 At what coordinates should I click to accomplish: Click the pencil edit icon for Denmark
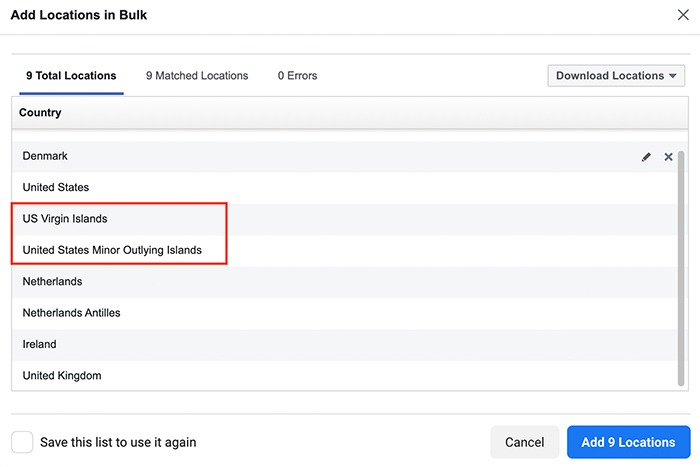(x=646, y=157)
